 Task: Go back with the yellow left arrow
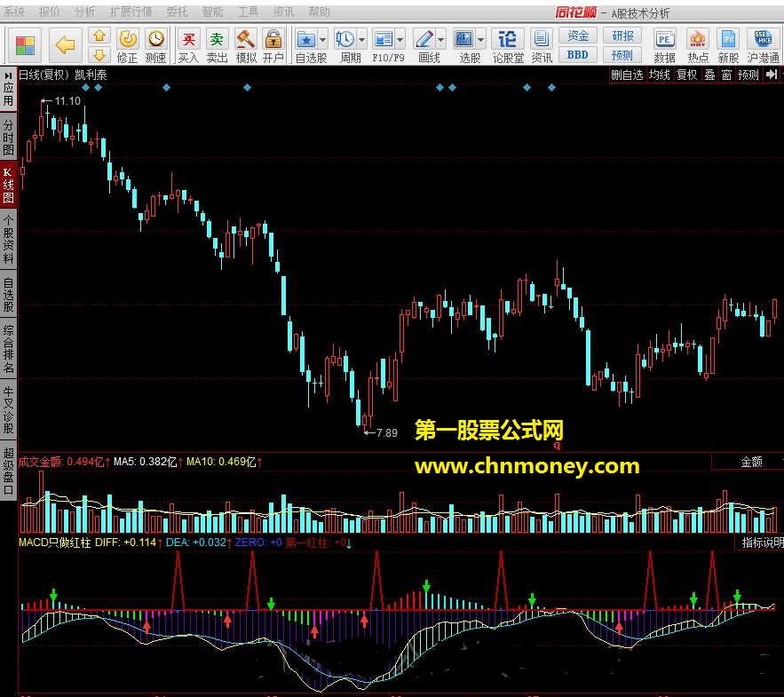65,45
